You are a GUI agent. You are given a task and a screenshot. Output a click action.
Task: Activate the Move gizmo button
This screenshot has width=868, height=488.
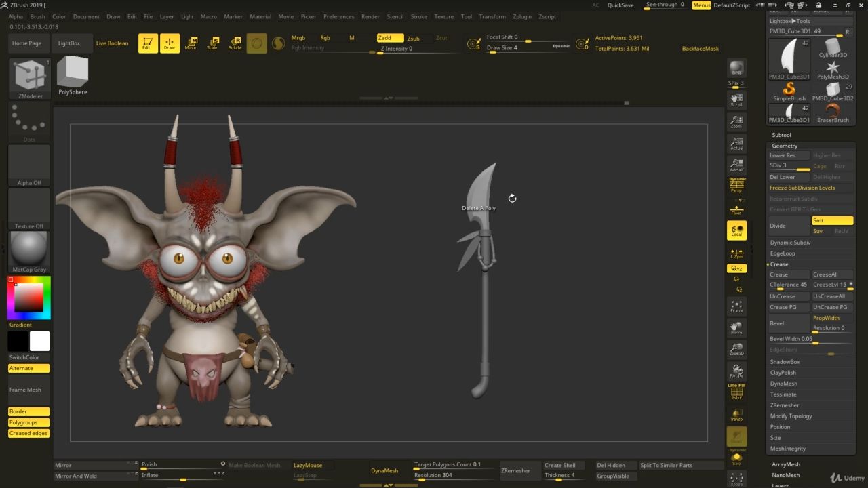191,43
